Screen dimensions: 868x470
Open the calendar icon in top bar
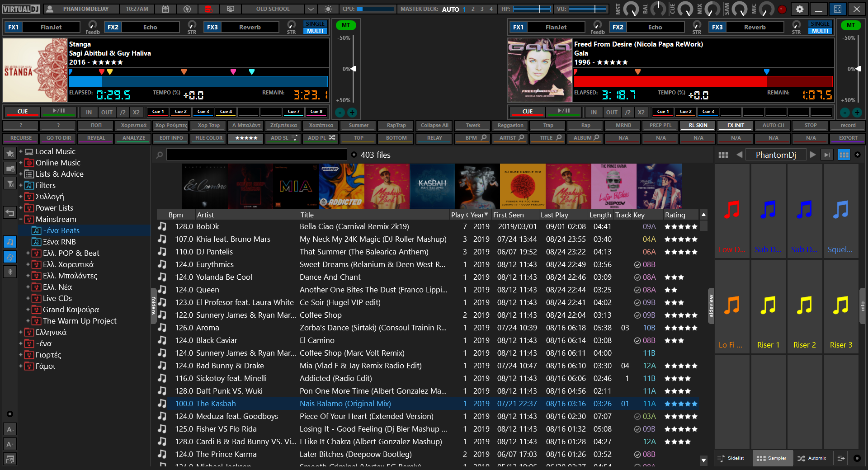pyautogui.click(x=165, y=9)
